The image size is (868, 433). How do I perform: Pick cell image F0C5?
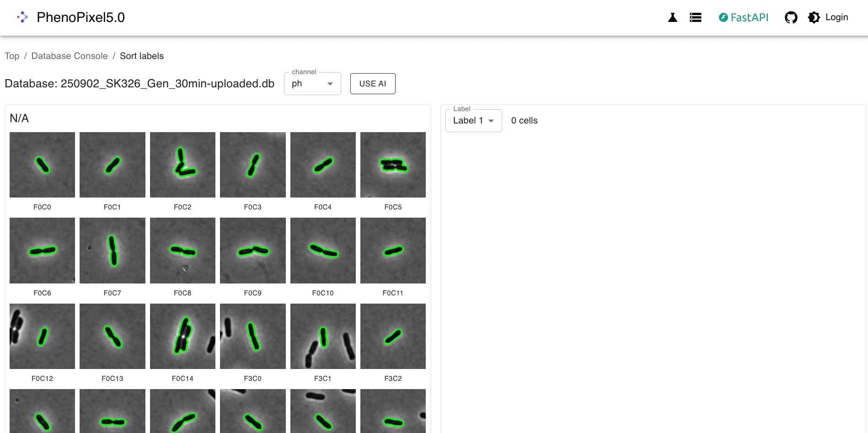[393, 165]
